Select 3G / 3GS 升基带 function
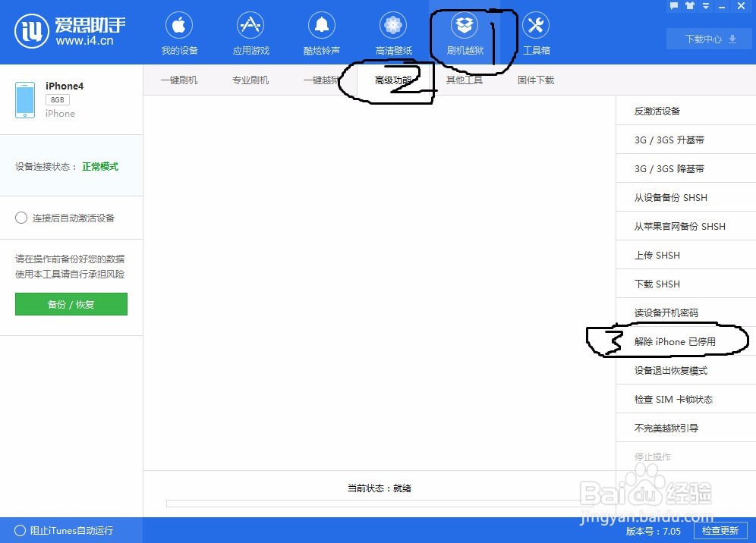 [x=685, y=140]
